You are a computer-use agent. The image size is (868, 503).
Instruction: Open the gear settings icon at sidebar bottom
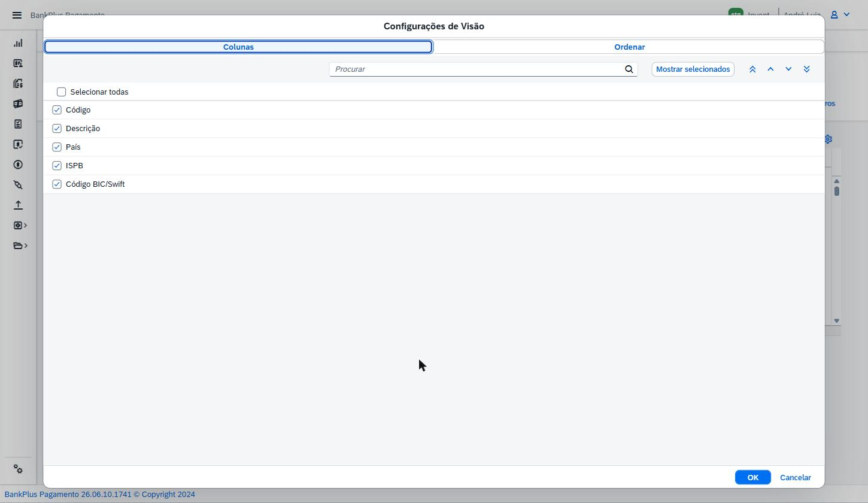point(18,469)
